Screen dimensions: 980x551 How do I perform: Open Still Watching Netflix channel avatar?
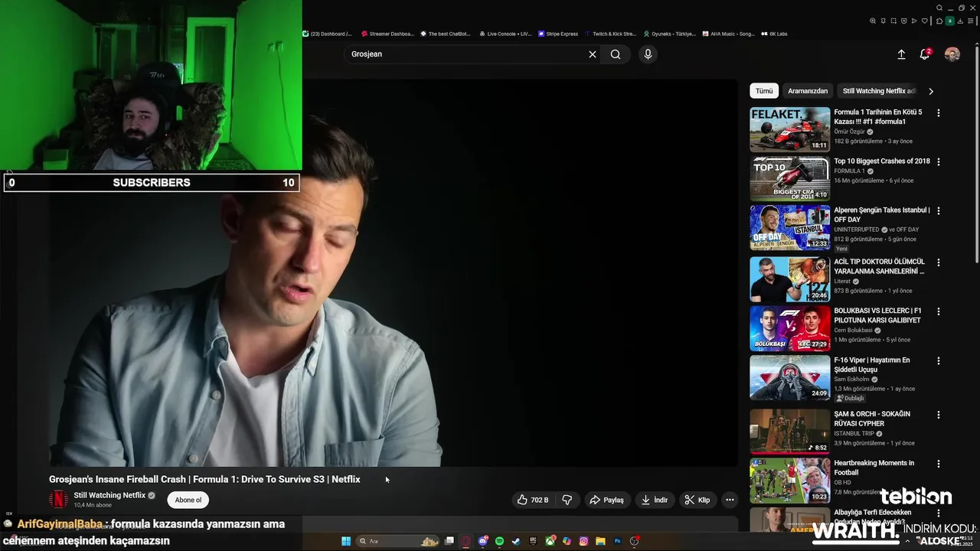click(x=58, y=500)
